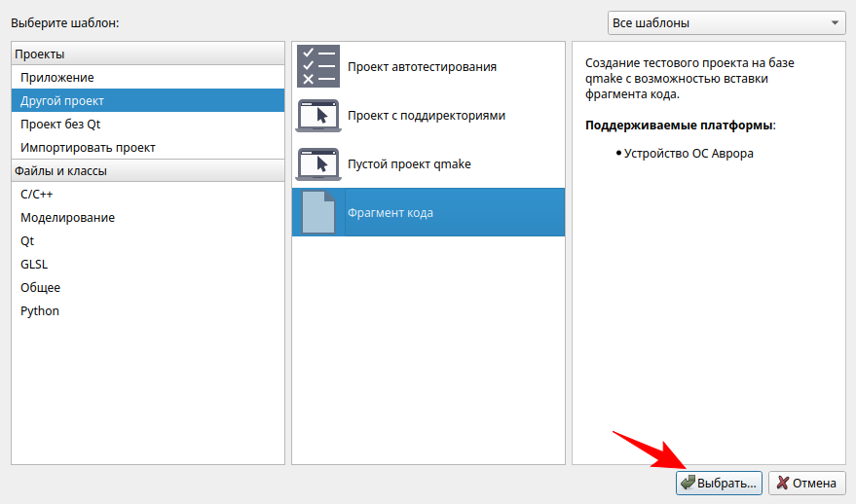Click the code snippet document icon
Image resolution: width=856 pixels, height=504 pixels.
[317, 213]
